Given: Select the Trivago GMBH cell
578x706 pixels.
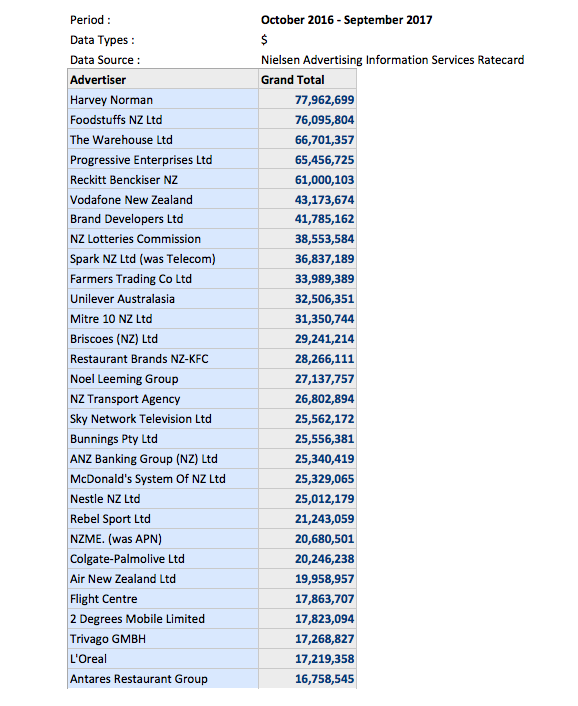Looking at the screenshot, I should tap(163, 638).
